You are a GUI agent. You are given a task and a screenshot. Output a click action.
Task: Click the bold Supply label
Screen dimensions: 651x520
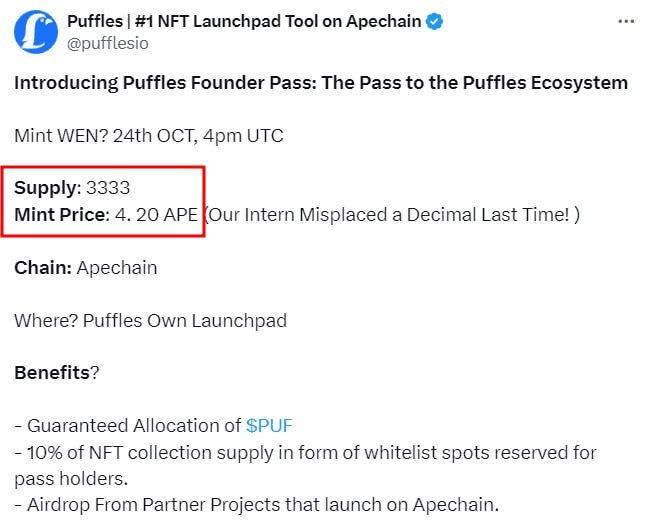pos(48,188)
